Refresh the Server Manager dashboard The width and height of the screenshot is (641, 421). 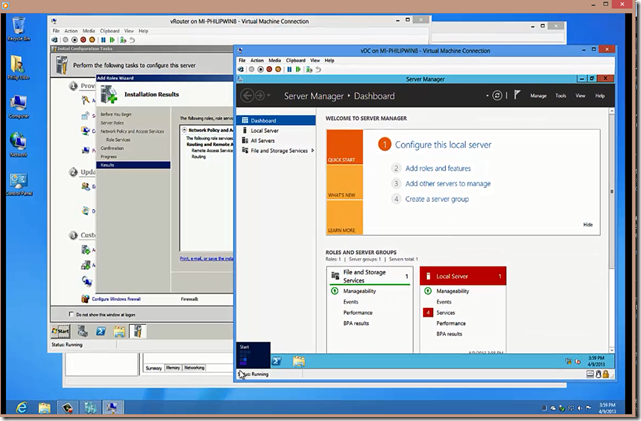point(497,96)
